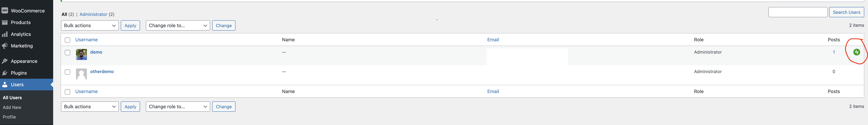Click inside the user search field
The width and height of the screenshot is (868, 125).
[798, 12]
